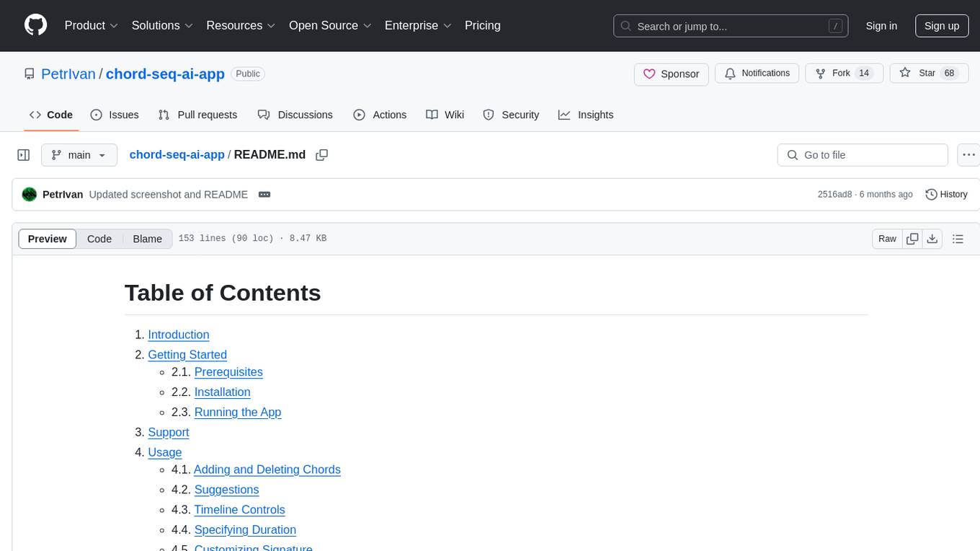The image size is (980, 551).
Task: Go to the Insights tab
Action: pyautogui.click(x=586, y=115)
